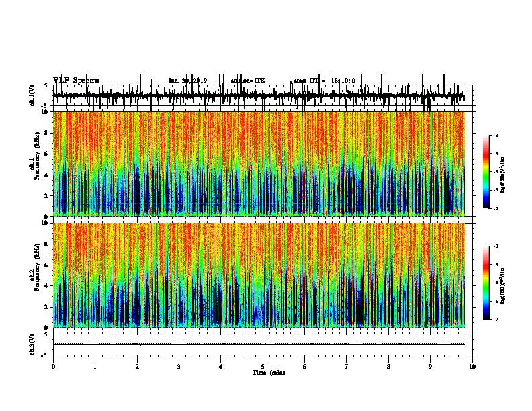Screen dimensions: 532x411
Task: Click the ch.1 spectrogram color bar
Action: tap(486, 172)
